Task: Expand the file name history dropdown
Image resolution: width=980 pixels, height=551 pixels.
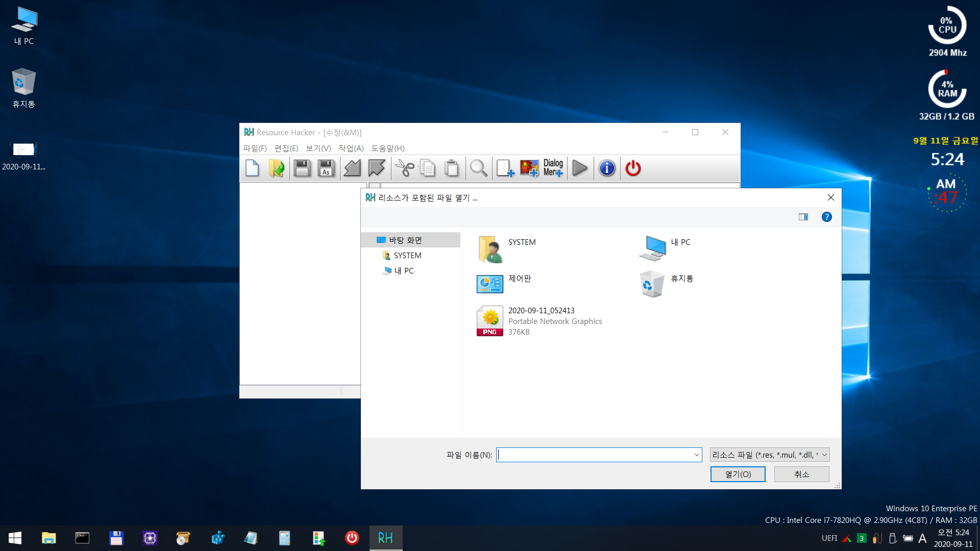Action: click(x=697, y=455)
